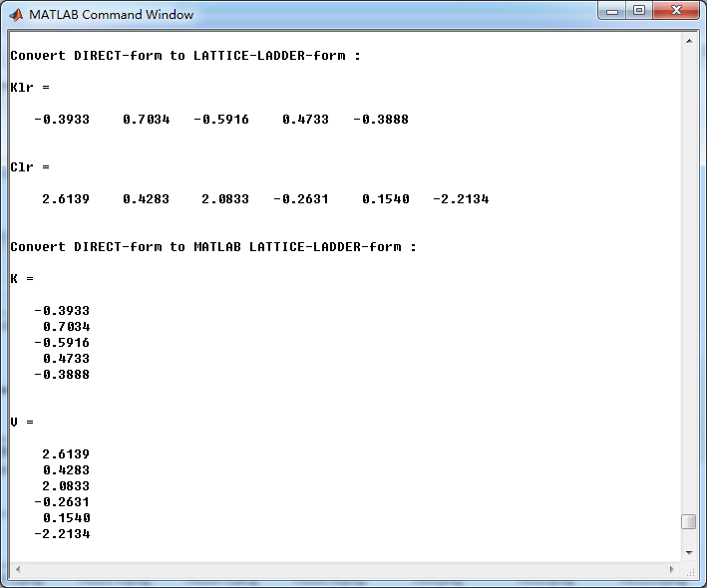Click the 'Clr =' label
707x588 pixels.
coord(30,166)
